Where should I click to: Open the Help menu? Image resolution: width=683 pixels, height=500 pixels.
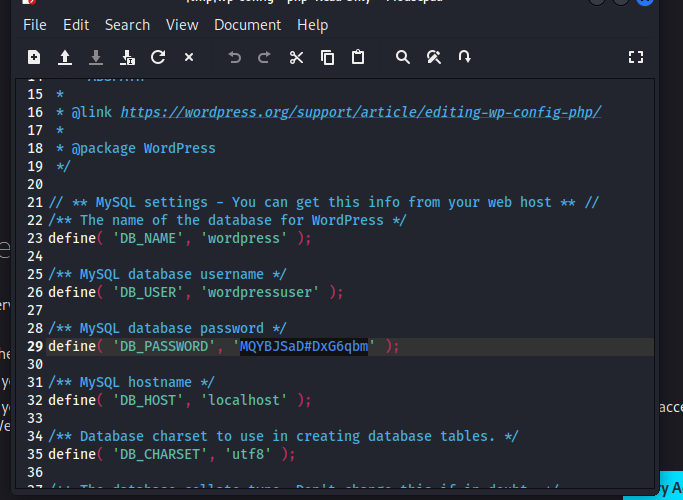click(313, 25)
